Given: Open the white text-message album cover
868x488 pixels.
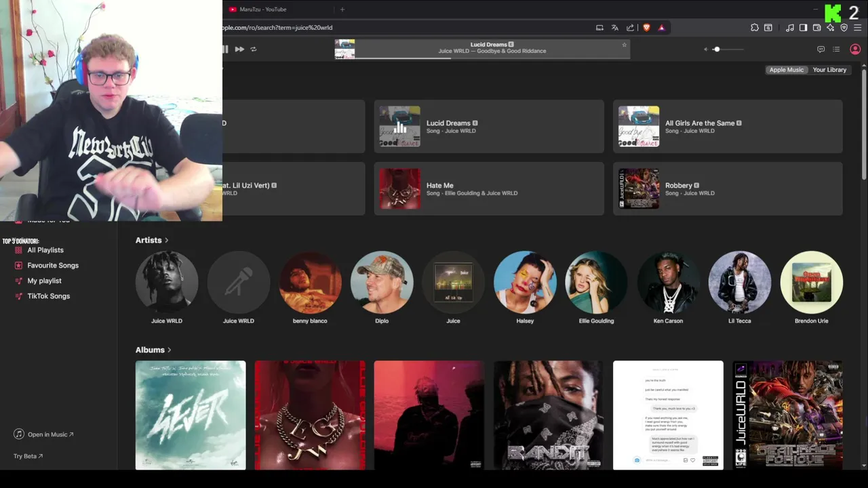Looking at the screenshot, I should pos(668,415).
